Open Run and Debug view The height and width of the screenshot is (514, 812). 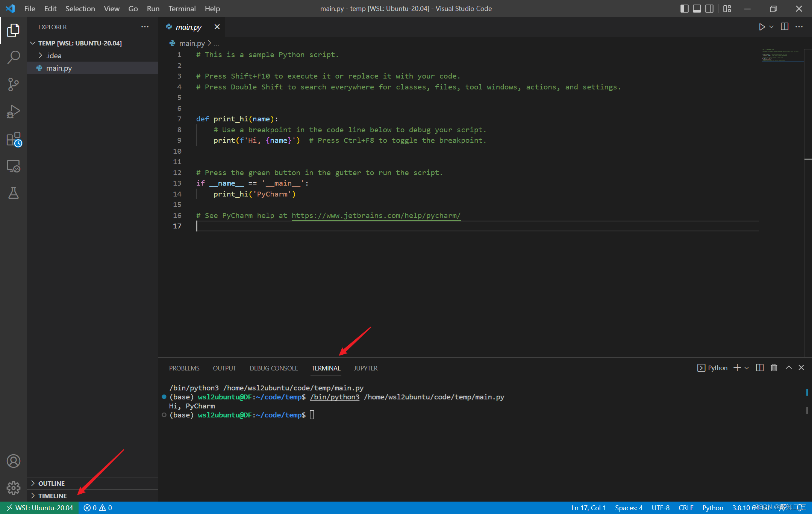click(x=14, y=112)
